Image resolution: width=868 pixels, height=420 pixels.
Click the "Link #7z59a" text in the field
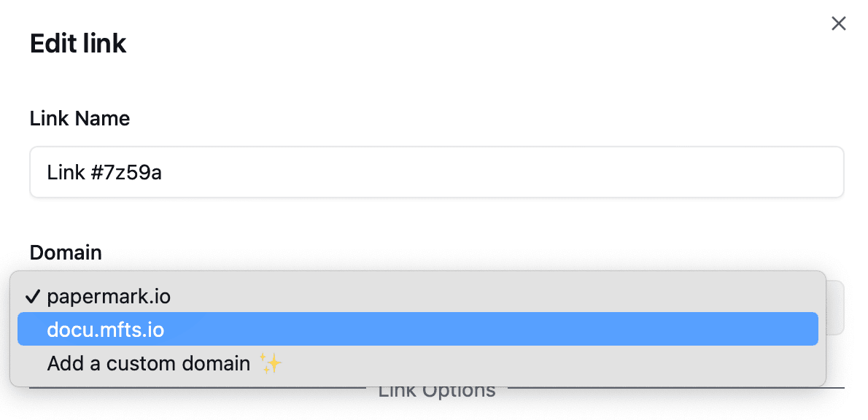coord(104,173)
